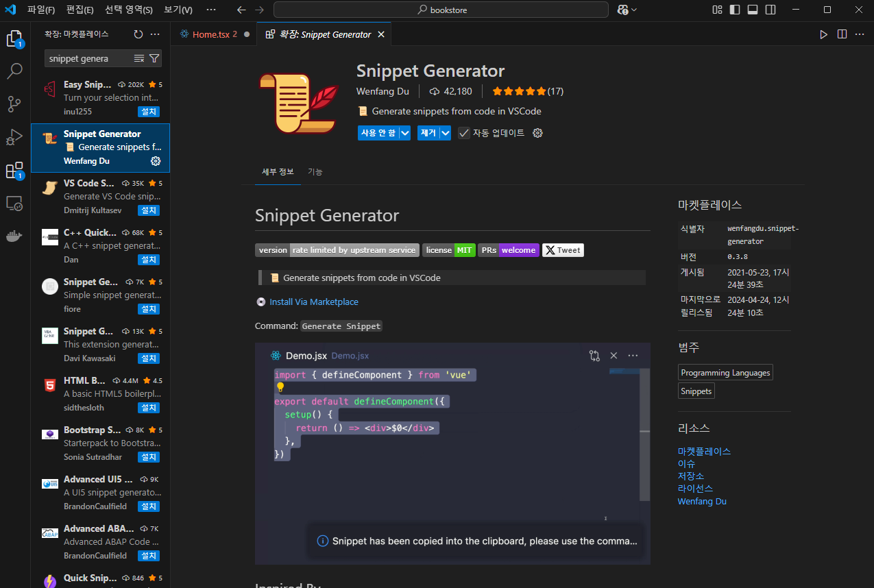Open manage gear for Snippet Generator list item

tap(156, 161)
